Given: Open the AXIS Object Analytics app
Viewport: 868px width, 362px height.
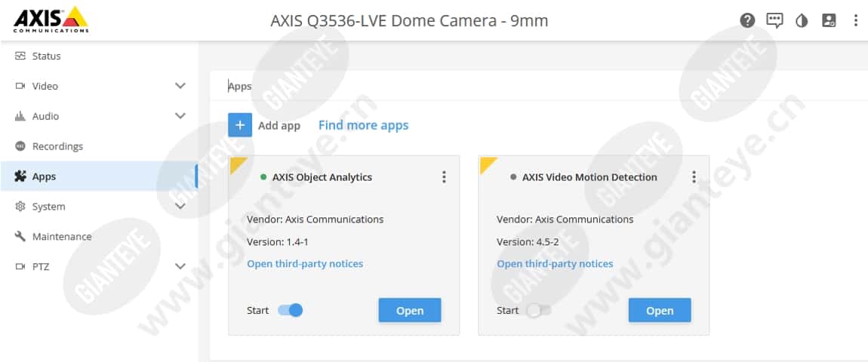Looking at the screenshot, I should [409, 310].
